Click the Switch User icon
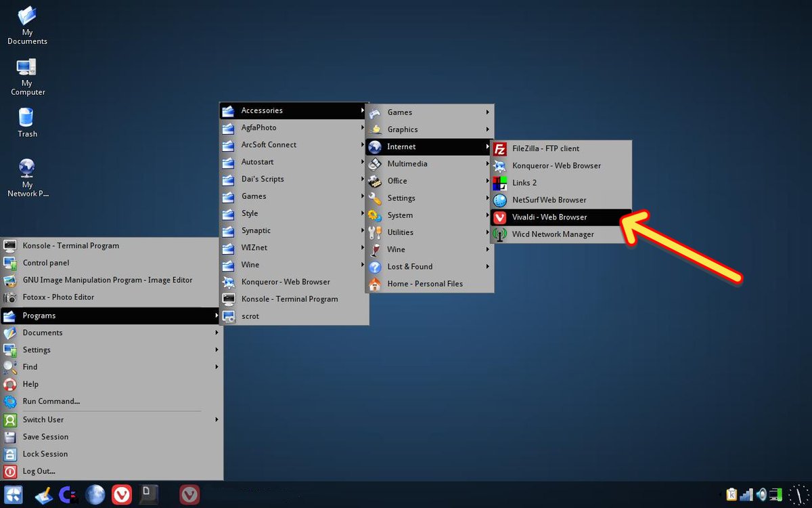The image size is (812, 508). pyautogui.click(x=10, y=420)
